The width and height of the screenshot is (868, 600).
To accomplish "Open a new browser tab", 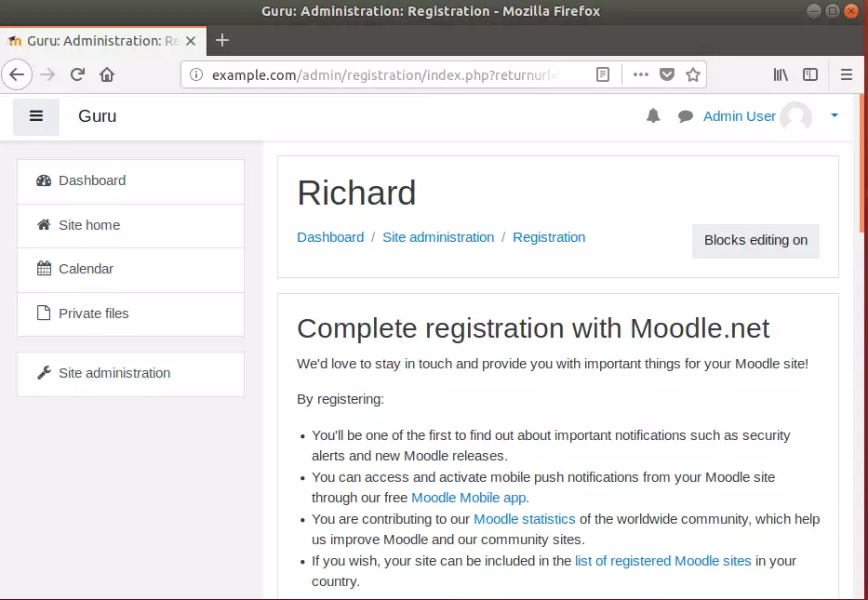I will 222,40.
